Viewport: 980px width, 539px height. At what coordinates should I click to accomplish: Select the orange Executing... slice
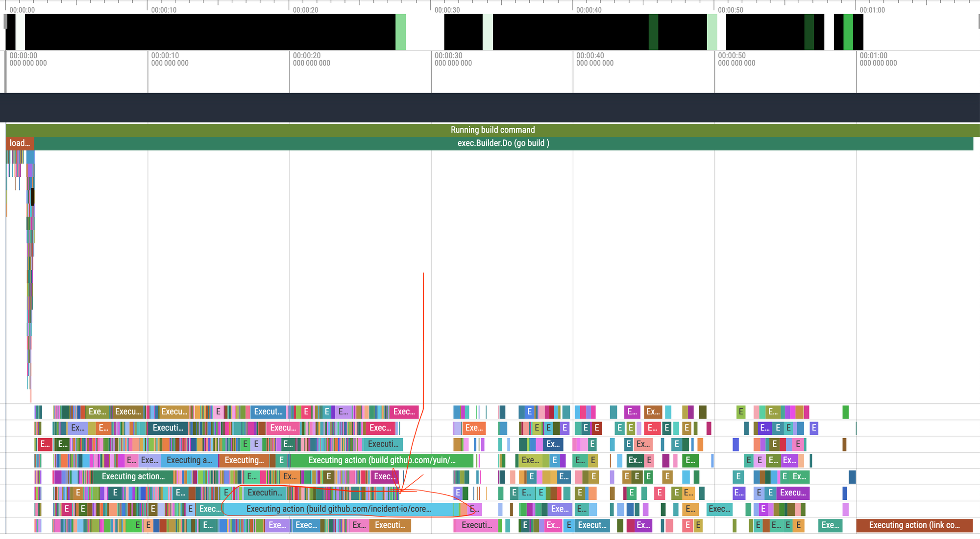click(x=244, y=461)
